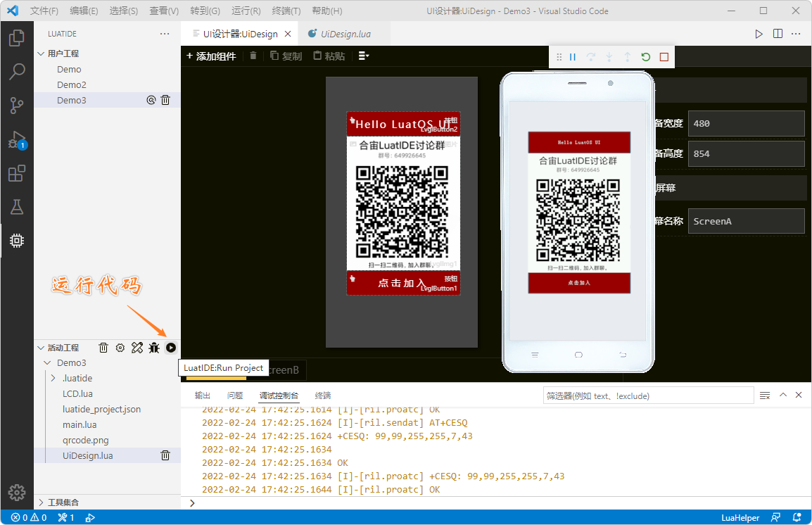Click the 添加组件 button

(x=211, y=56)
